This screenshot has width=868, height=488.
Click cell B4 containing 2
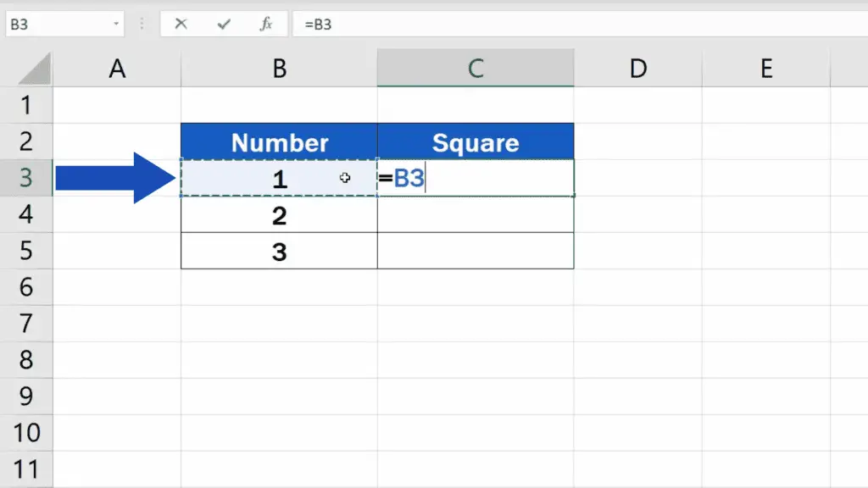[279, 215]
